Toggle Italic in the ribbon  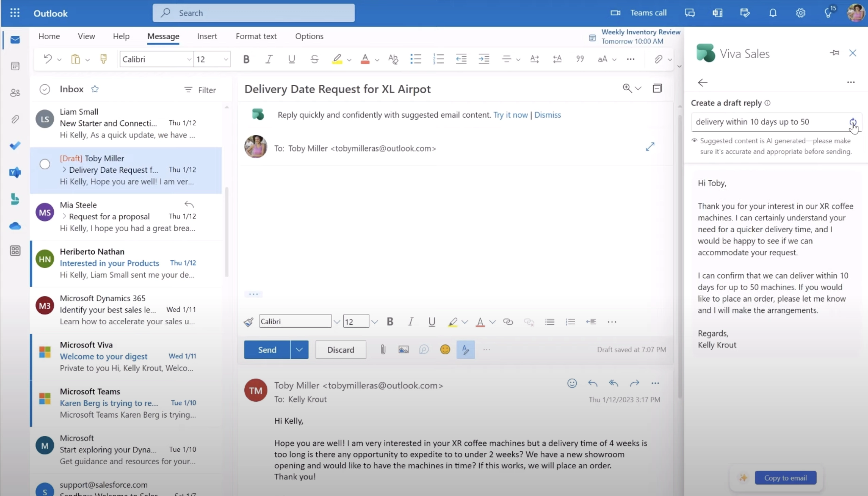269,59
